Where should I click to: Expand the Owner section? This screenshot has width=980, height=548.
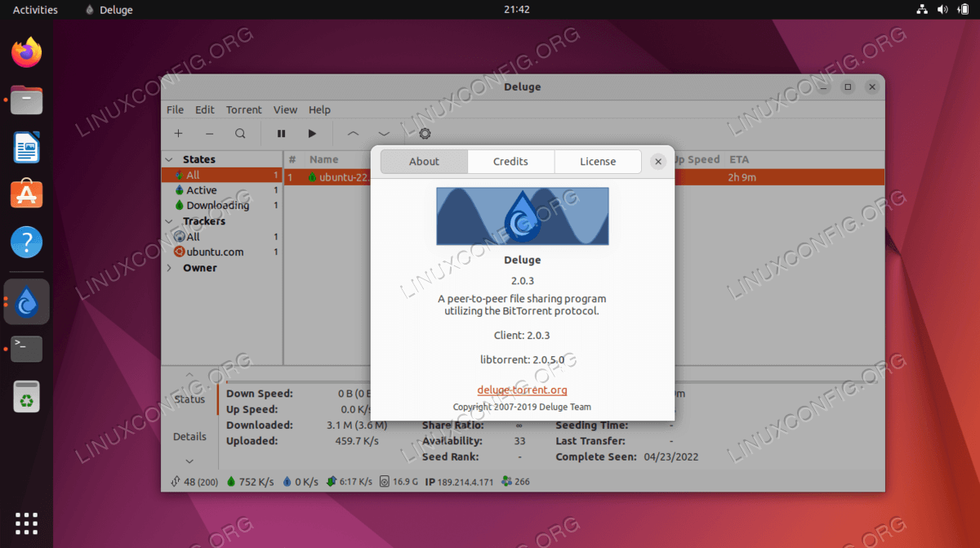click(169, 268)
